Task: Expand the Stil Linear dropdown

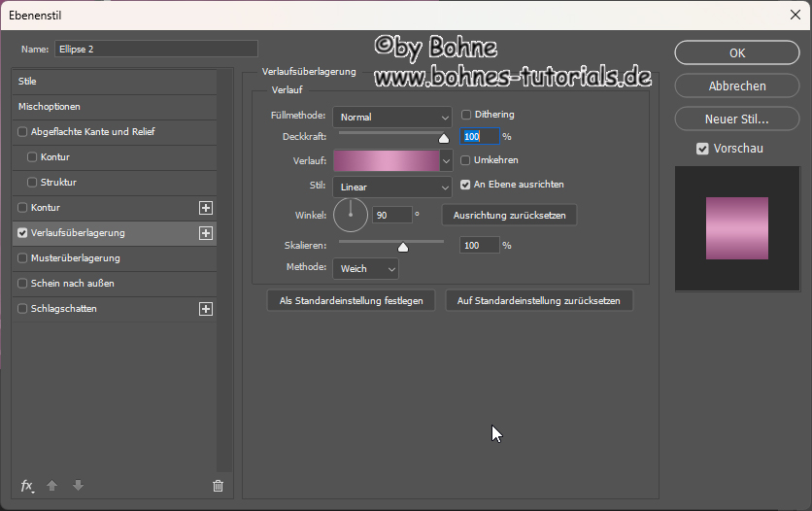Action: point(391,187)
